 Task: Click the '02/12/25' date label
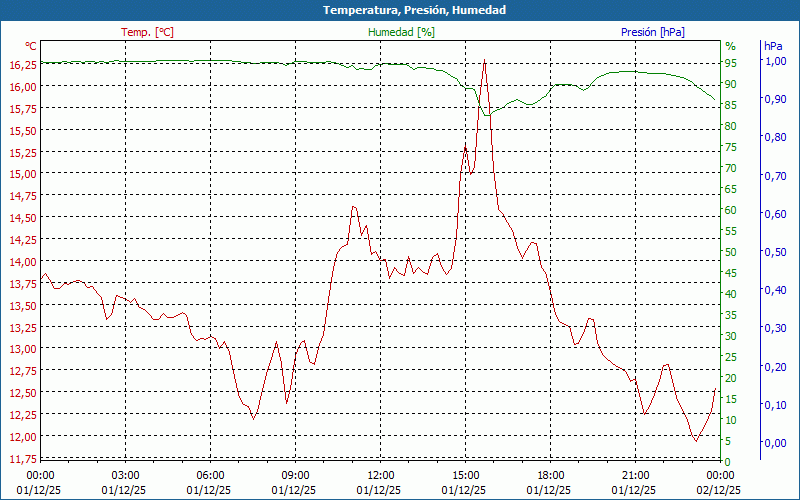point(719,490)
